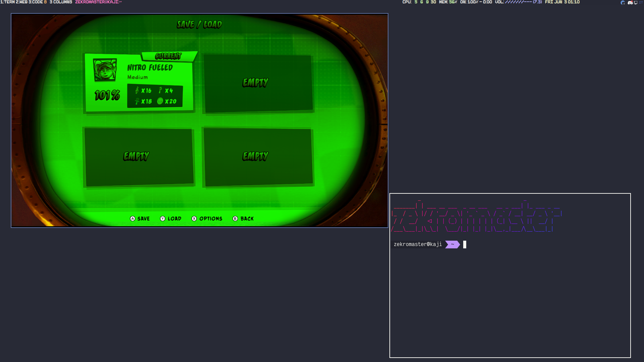Switch to workspace 3:CODE

pos(36,2)
